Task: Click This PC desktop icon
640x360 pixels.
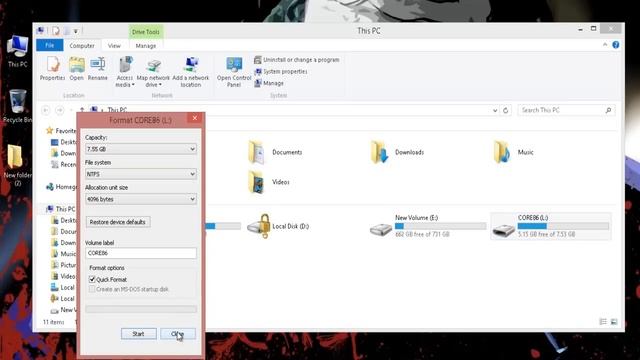Action: [18, 51]
